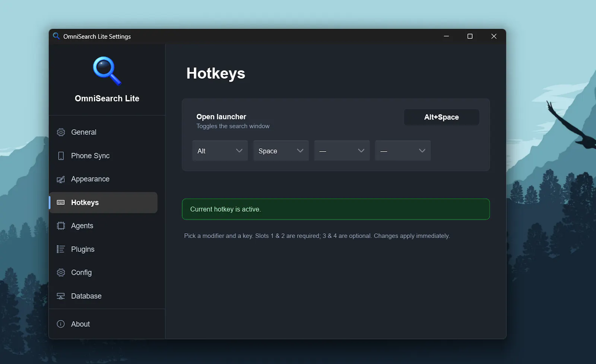The image size is (596, 364).
Task: Click the Agents chip icon
Action: click(x=61, y=226)
